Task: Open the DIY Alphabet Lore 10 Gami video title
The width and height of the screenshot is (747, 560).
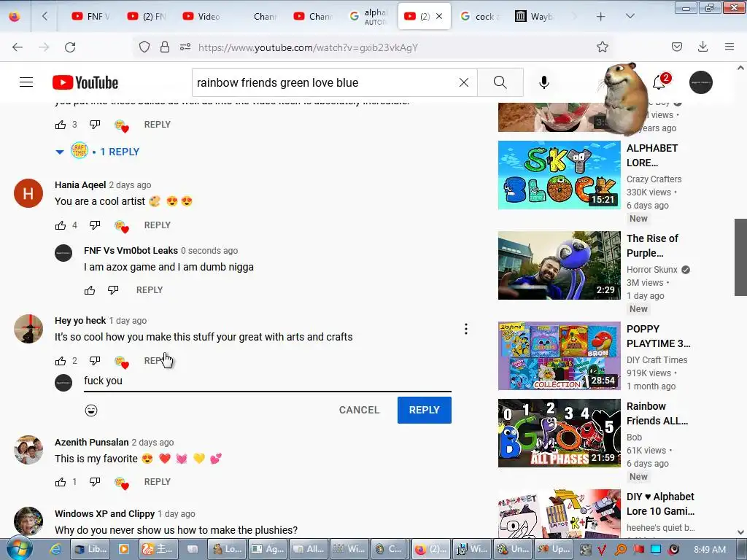Action: (660, 504)
